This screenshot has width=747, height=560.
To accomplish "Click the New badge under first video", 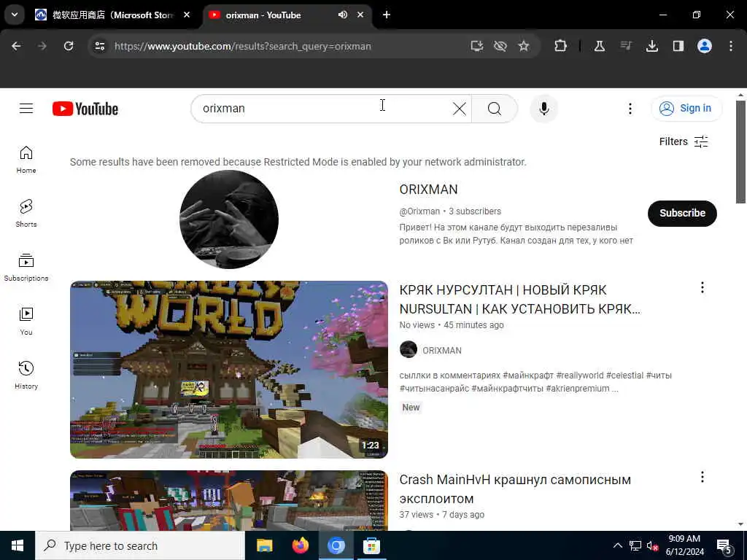I will pos(411,408).
